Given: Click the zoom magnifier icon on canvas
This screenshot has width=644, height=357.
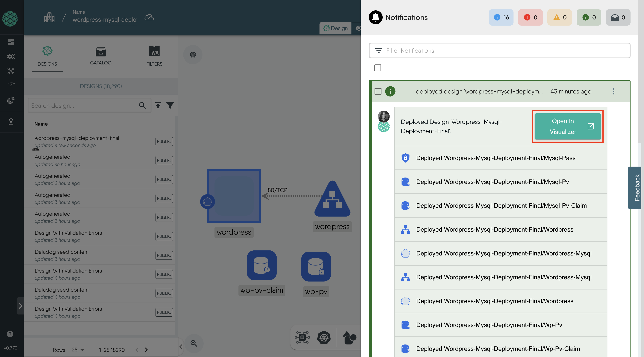Looking at the screenshot, I should click(194, 343).
